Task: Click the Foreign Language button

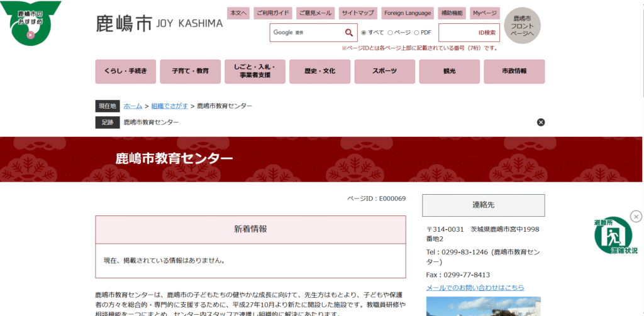Action: tap(407, 13)
